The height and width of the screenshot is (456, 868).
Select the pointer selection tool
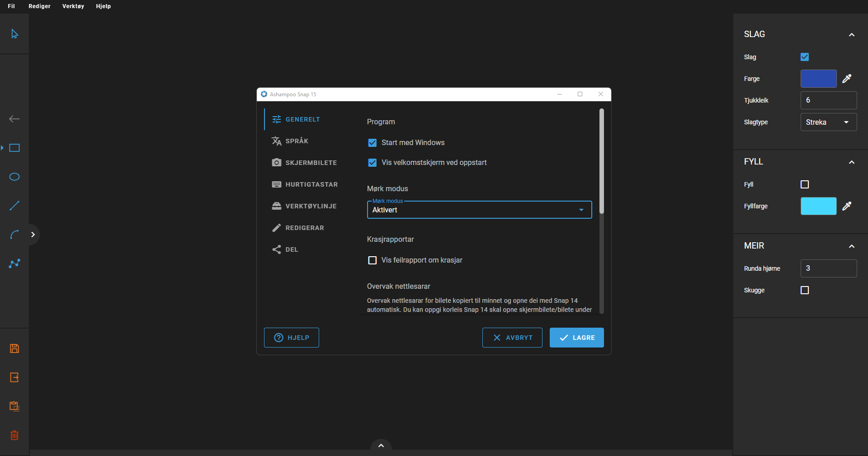(14, 34)
